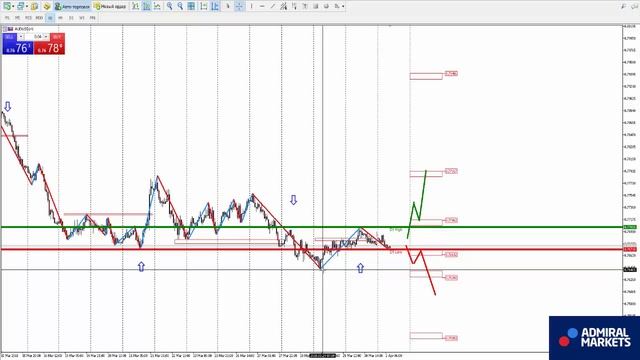This screenshot has width=640, height=360.
Task: Switch to M30 timeframe
Action: coord(39,18)
